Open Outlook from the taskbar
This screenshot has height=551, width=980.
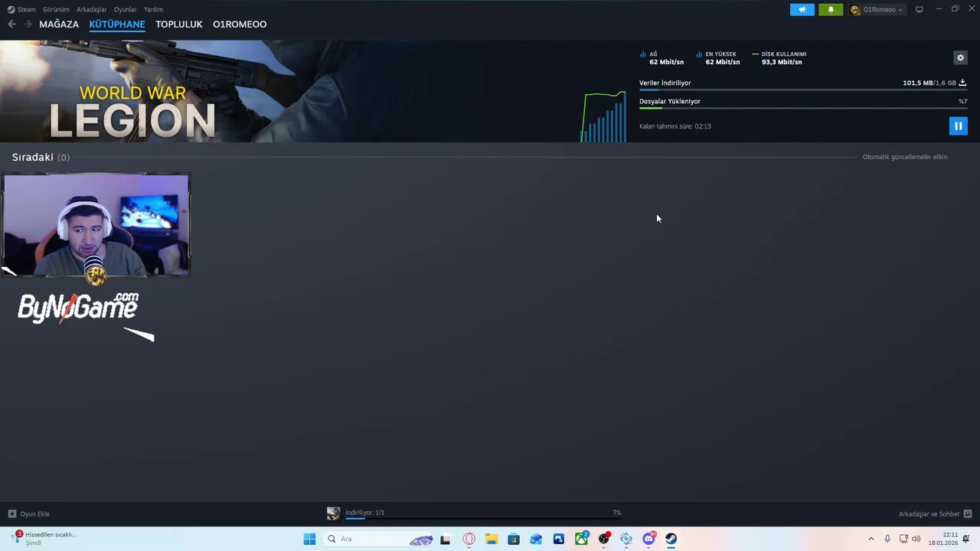coord(536,539)
